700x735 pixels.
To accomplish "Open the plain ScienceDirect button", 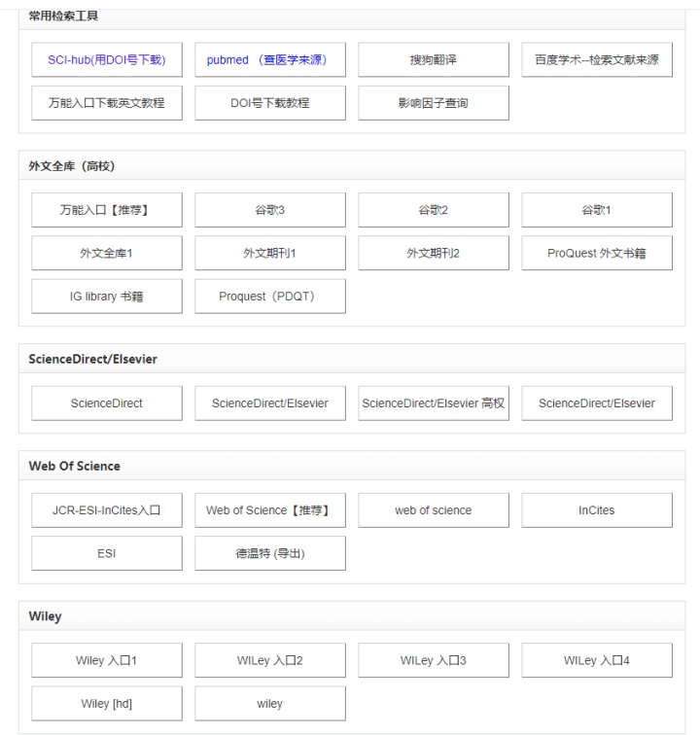I will tap(107, 402).
